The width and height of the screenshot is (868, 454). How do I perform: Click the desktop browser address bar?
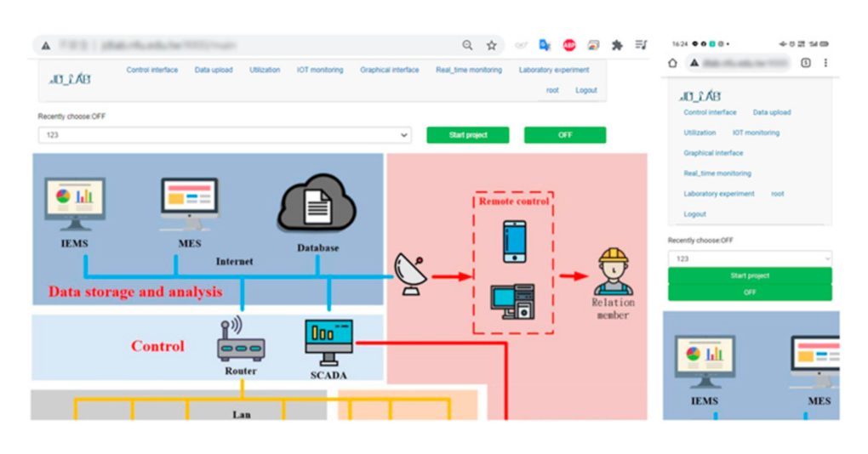(255, 46)
